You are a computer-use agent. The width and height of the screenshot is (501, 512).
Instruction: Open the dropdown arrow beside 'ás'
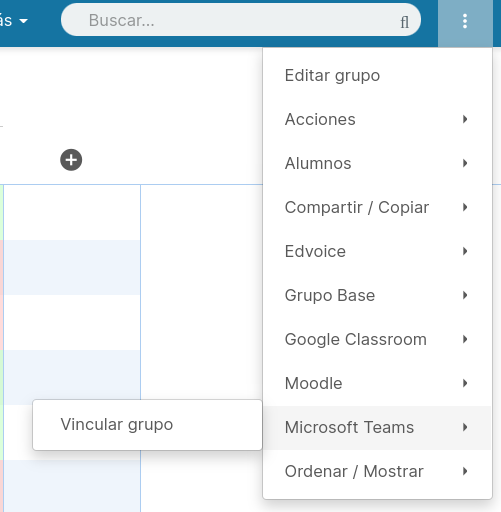click(x=23, y=21)
